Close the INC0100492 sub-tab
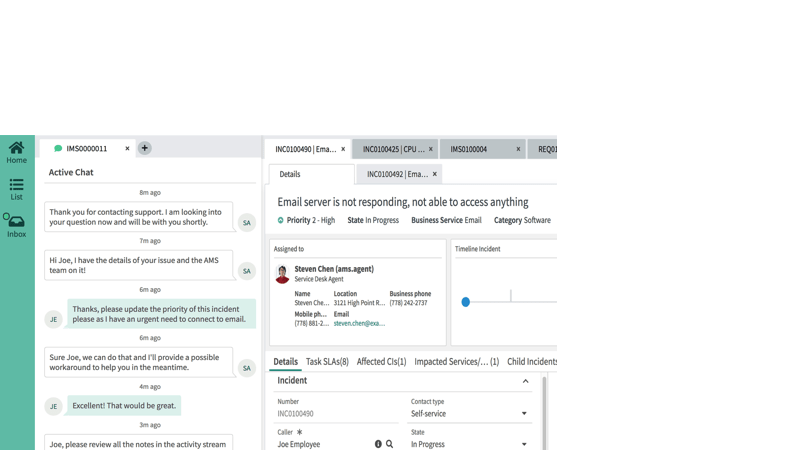The width and height of the screenshot is (800, 450). [435, 174]
